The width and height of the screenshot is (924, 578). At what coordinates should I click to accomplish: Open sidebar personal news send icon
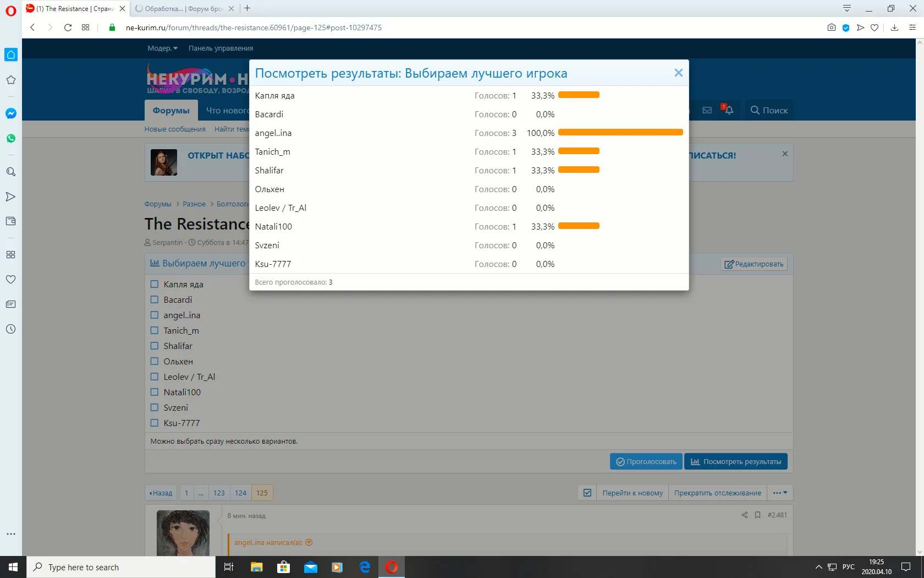(x=10, y=197)
